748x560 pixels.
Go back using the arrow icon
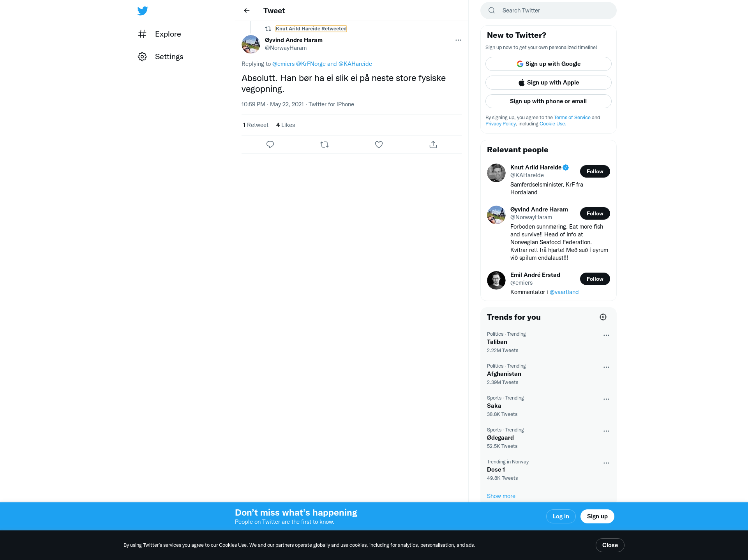click(247, 11)
